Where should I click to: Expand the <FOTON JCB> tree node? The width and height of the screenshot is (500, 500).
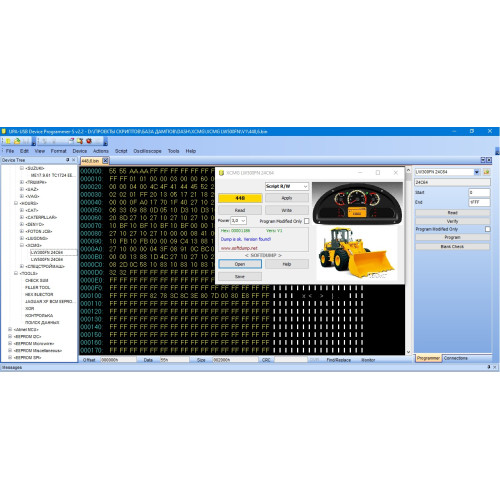click(x=22, y=231)
